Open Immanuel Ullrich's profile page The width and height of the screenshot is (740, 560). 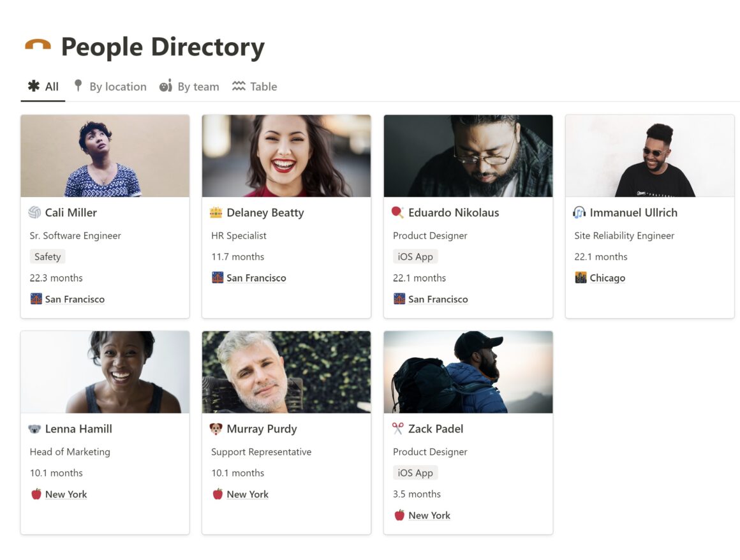[633, 213]
